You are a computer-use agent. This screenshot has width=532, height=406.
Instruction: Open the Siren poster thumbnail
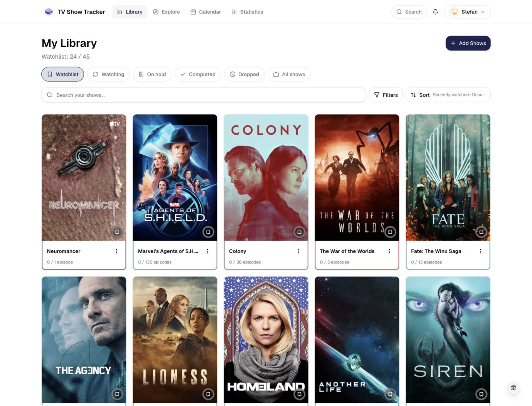(448, 340)
